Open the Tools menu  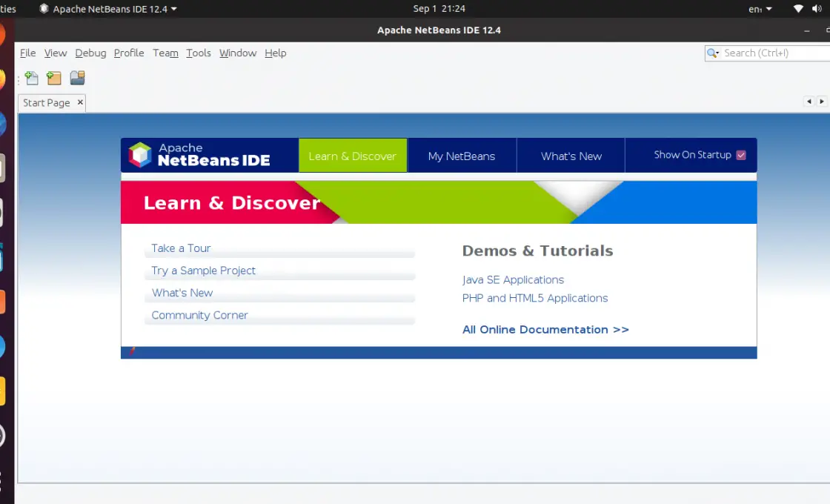click(x=199, y=53)
